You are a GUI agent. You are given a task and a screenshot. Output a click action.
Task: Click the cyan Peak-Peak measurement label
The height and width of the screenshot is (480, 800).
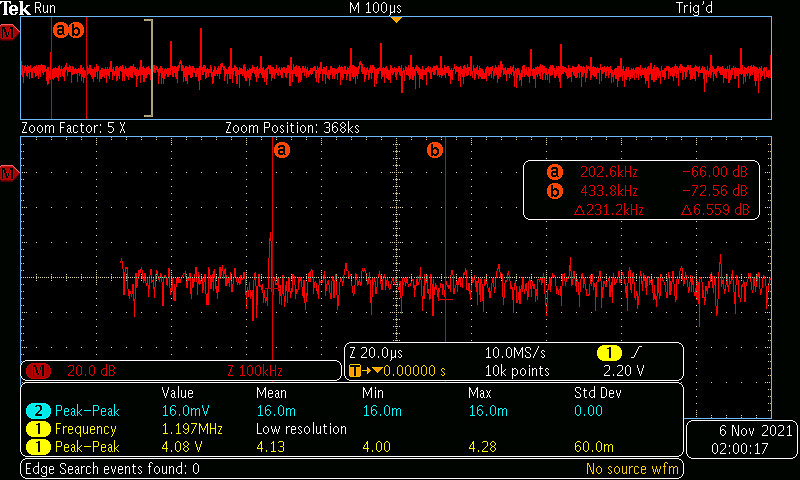click(87, 411)
